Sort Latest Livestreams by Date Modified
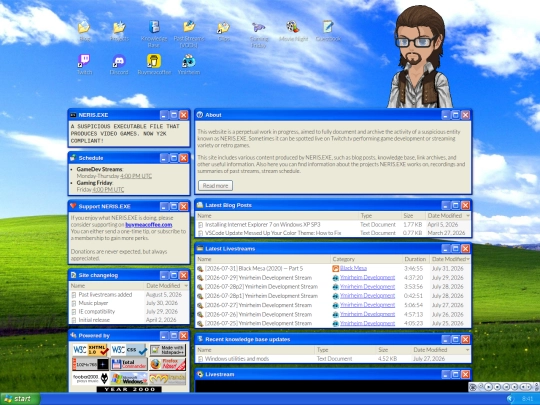540x405 pixels. 450,259
